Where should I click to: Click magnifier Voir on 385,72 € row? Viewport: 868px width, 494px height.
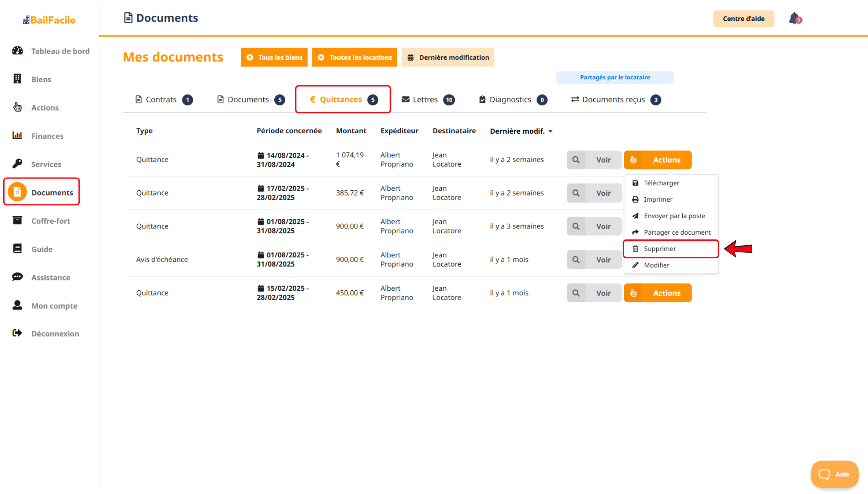[576, 193]
